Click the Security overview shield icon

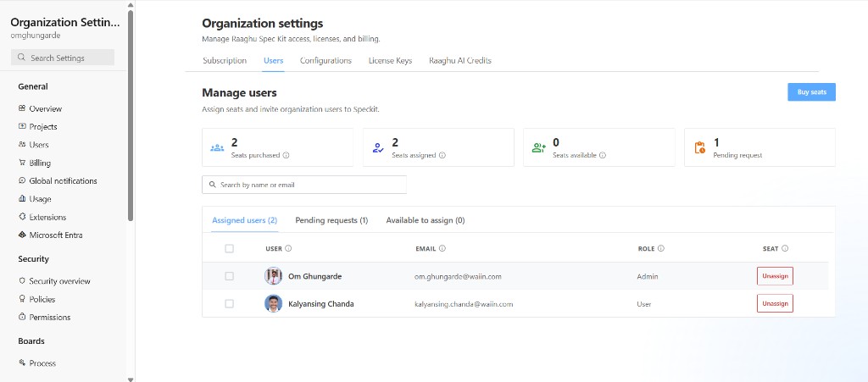click(22, 281)
